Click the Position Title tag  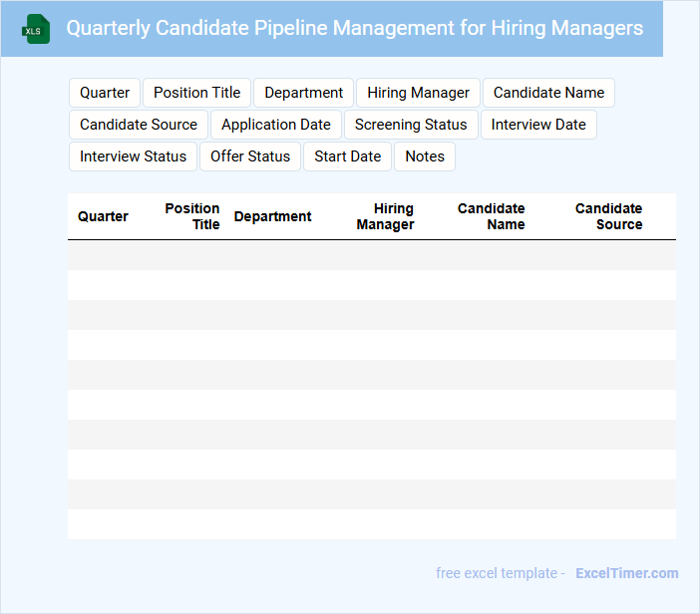click(196, 93)
